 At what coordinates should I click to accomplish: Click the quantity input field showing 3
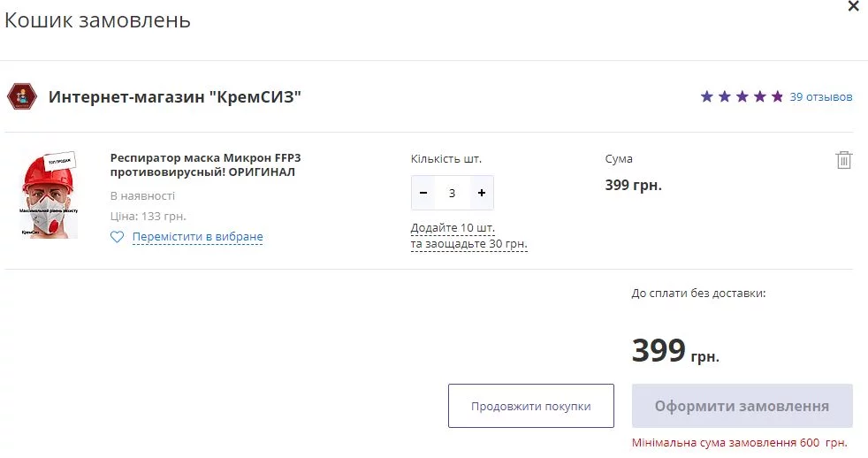(453, 193)
